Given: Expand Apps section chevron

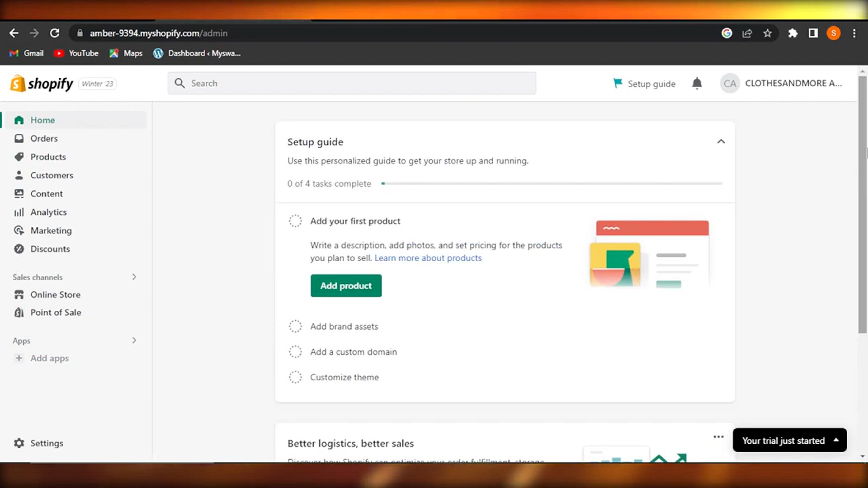Looking at the screenshot, I should pos(134,340).
